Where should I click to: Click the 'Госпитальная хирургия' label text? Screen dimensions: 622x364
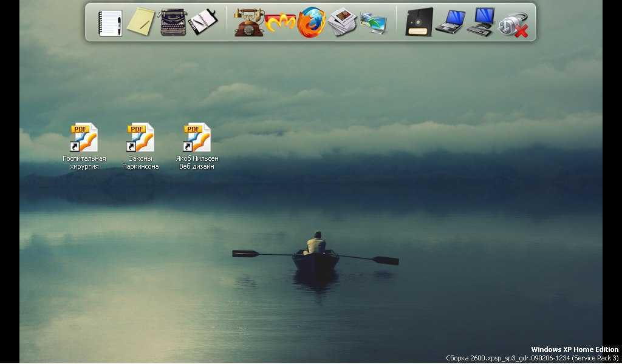click(x=84, y=163)
